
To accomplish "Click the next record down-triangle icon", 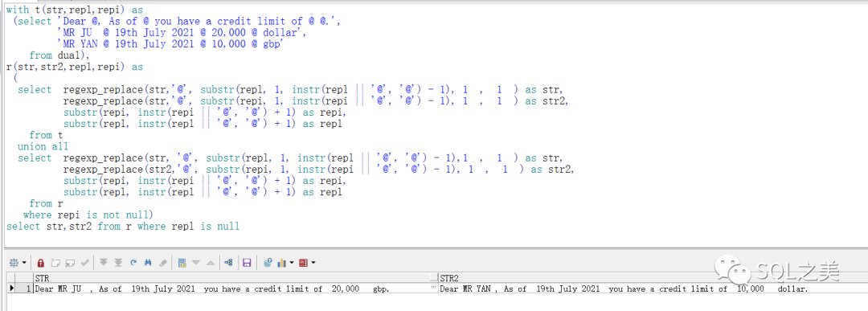I will [196, 262].
